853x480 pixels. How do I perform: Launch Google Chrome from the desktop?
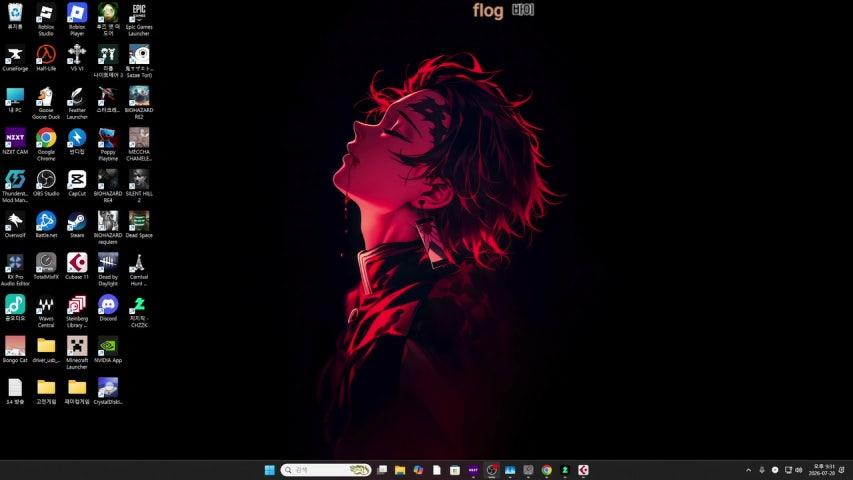(46, 145)
